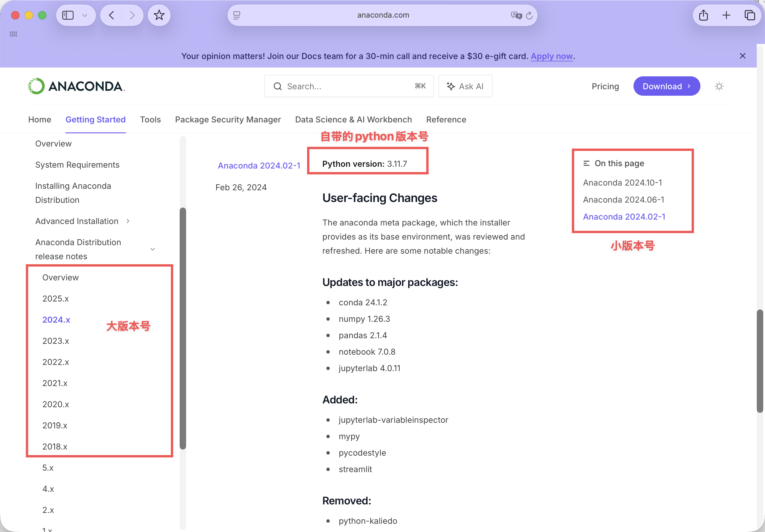Open the Share icon in Safari toolbar

703,15
